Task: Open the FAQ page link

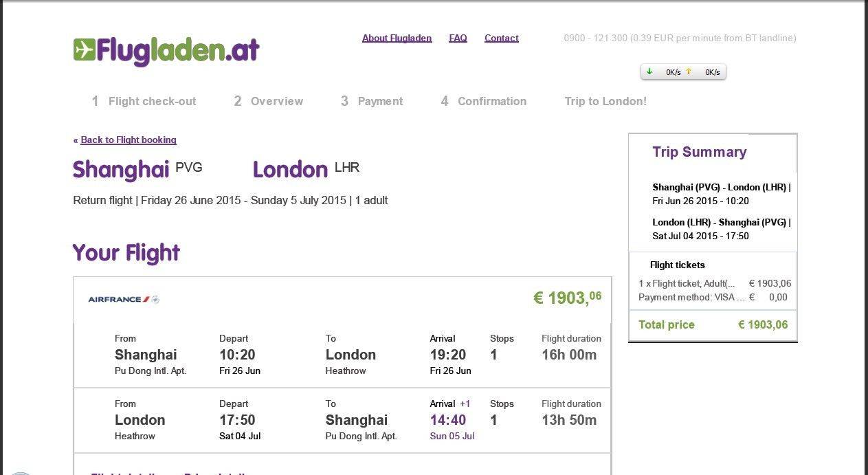Action: coord(458,38)
